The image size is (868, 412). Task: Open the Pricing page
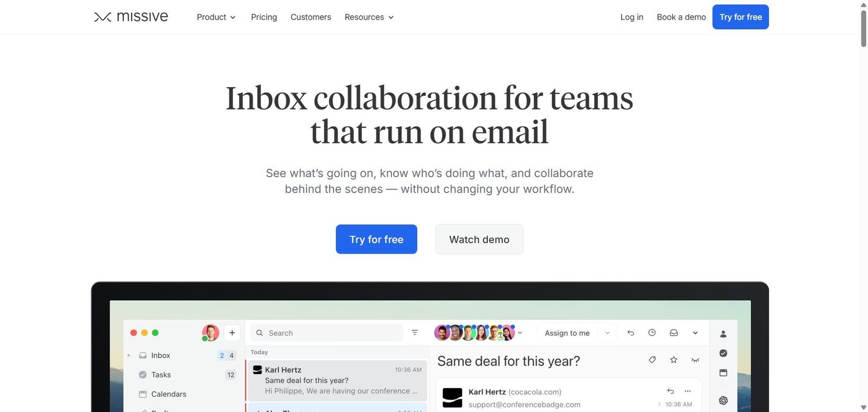coord(264,17)
